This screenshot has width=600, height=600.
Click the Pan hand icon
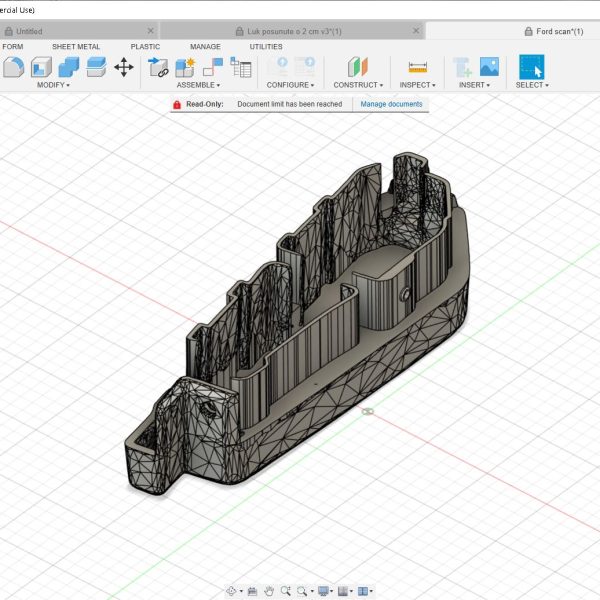[269, 591]
